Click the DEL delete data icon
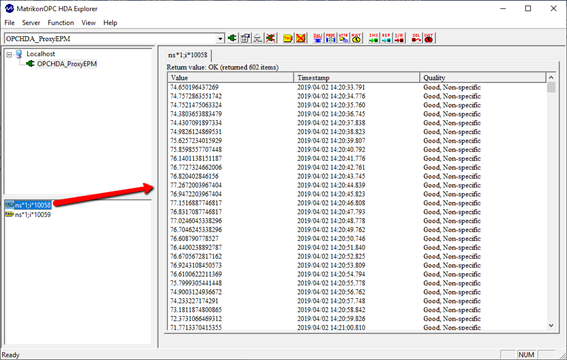The image size is (567, 360). click(416, 38)
